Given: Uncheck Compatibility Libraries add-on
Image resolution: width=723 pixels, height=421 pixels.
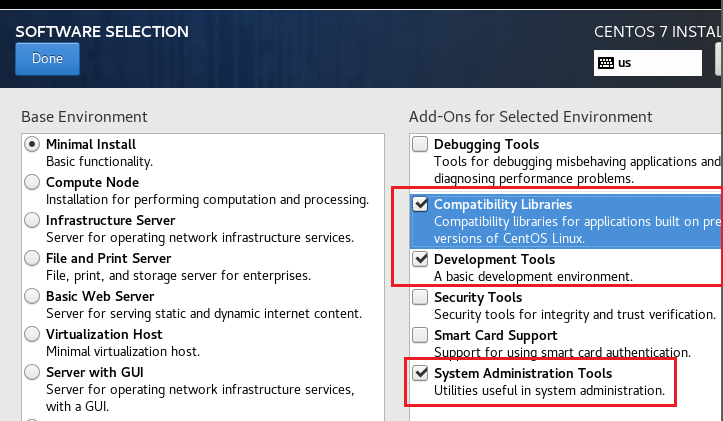Looking at the screenshot, I should tap(420, 205).
